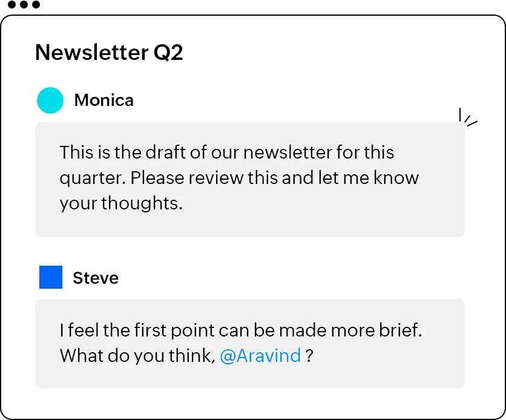This screenshot has height=420, width=506.
Task: Open the @Aravind mention link
Action: coord(260,355)
